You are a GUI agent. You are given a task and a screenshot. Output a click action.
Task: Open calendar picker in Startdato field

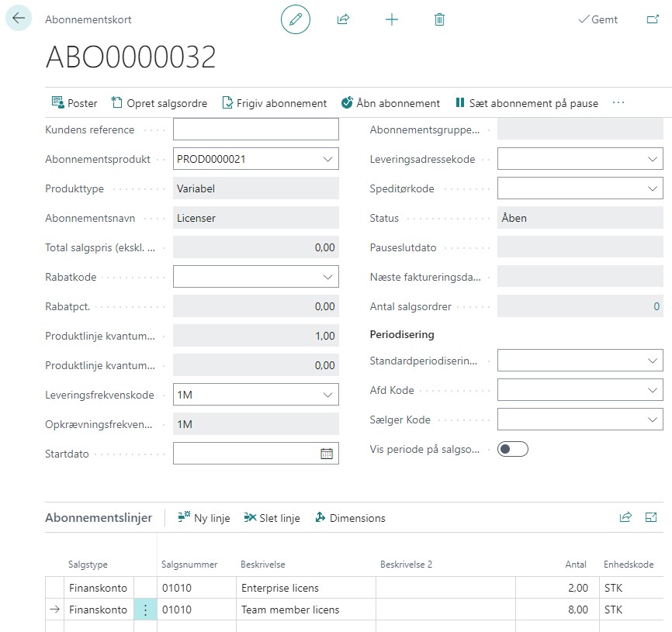tap(327, 454)
